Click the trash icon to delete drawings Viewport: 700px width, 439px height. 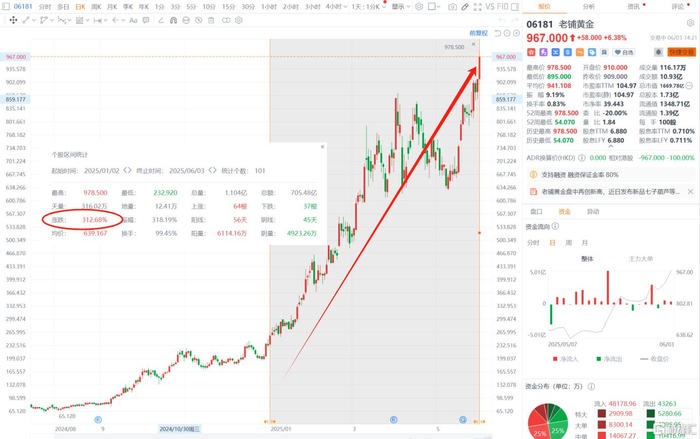(211, 21)
